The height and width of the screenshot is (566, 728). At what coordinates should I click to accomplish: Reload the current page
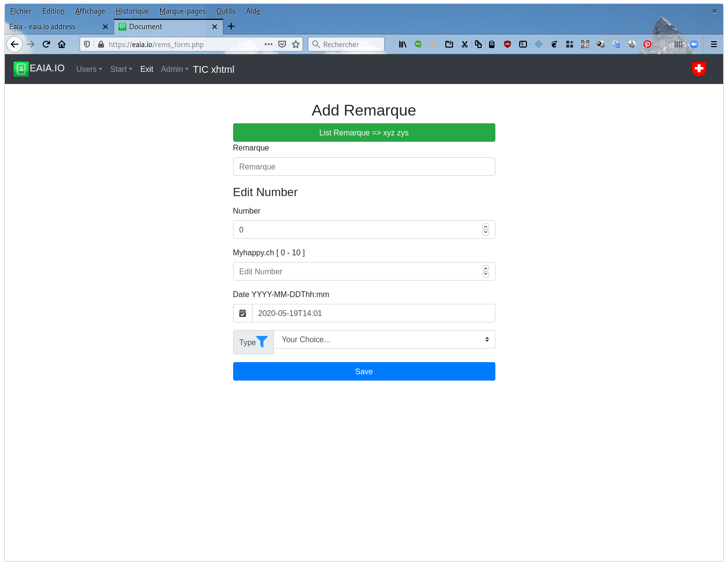point(46,44)
